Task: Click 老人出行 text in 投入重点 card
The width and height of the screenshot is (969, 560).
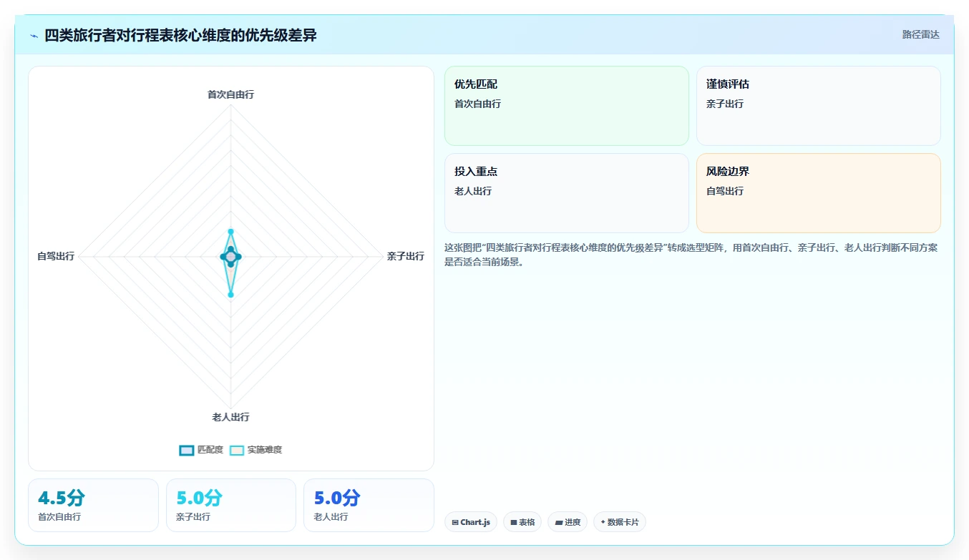Action: click(x=473, y=191)
